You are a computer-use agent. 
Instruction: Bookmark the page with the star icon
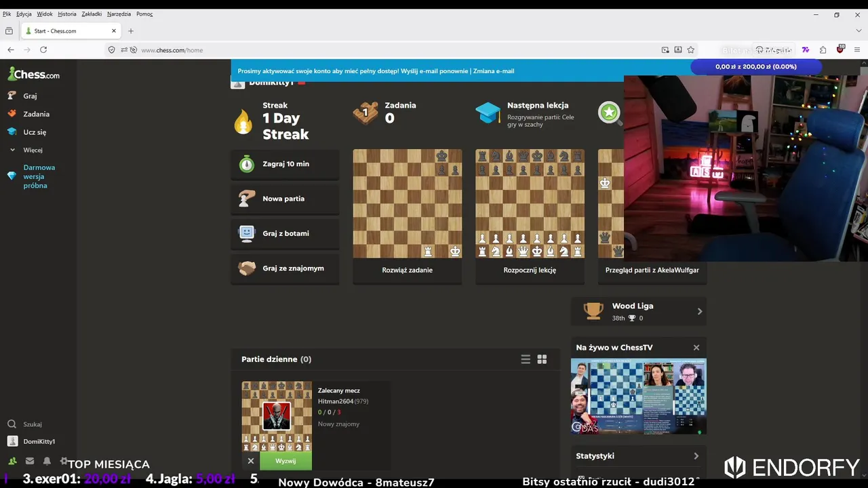[690, 49]
